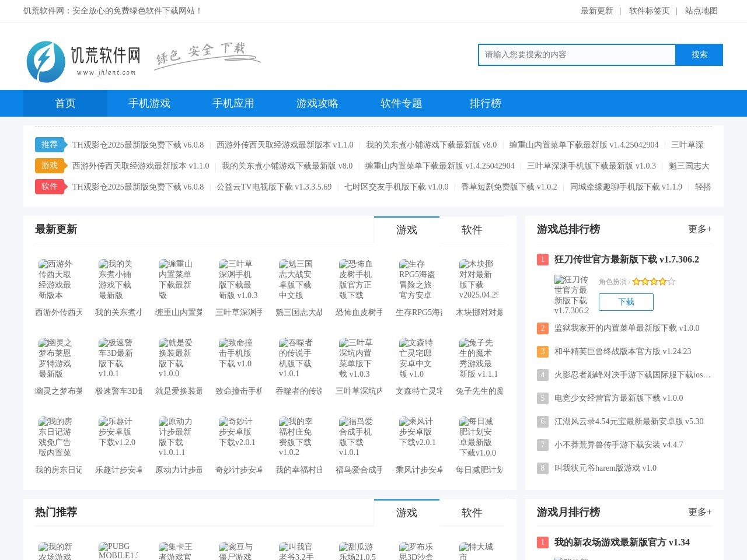Viewport: 747px width, 560px height.
Task: Click the rank 3 badge next to 和平精英
Action: (542, 352)
